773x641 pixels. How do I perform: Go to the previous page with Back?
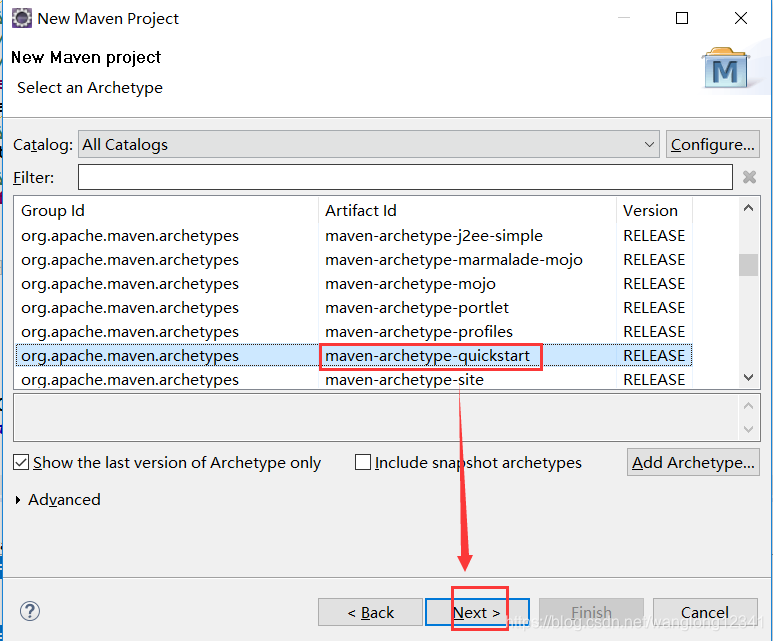(x=370, y=612)
